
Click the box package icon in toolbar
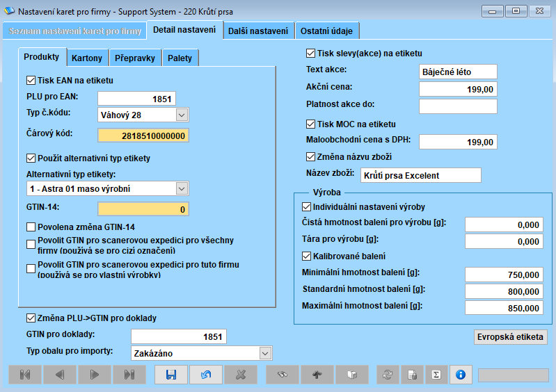click(351, 375)
